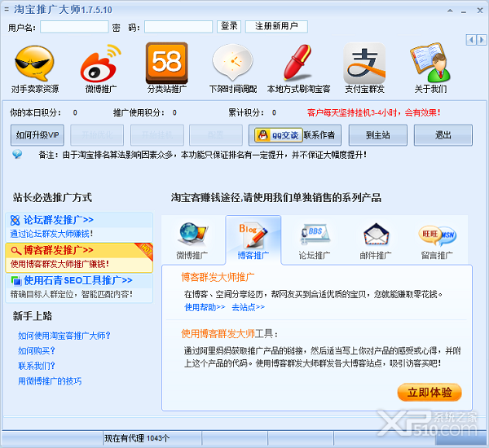Click the icon beside 使用石青SEO工具推广
Viewport: 489px width, 448px height.
point(16,280)
